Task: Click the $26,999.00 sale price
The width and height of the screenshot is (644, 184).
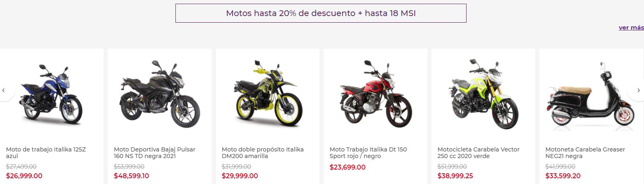Action: point(24,176)
